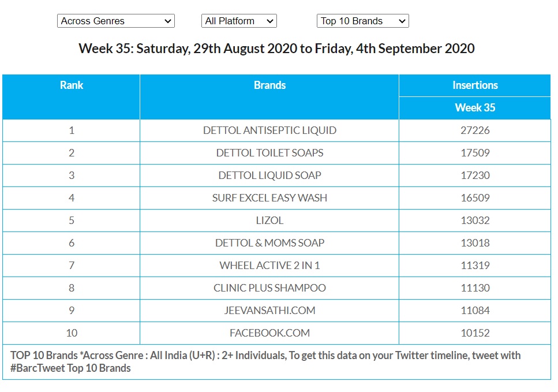Click the #BarcTweet Top 10 Brands footer text
Viewport: 558px width, 392px height.
70,368
